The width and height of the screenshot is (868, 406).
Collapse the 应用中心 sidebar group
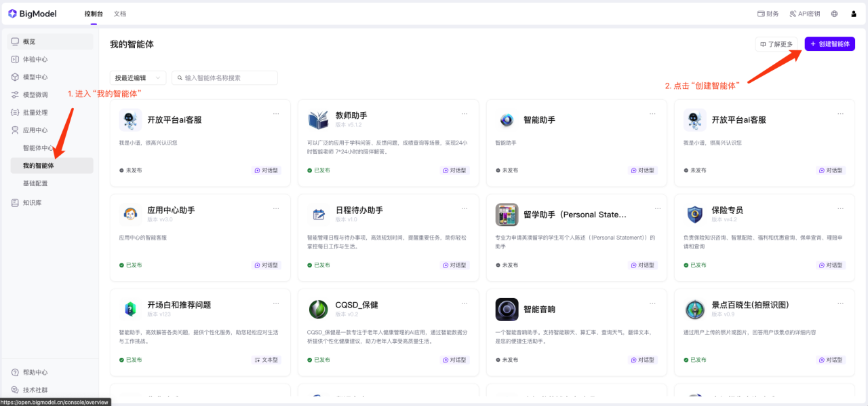[x=50, y=130]
